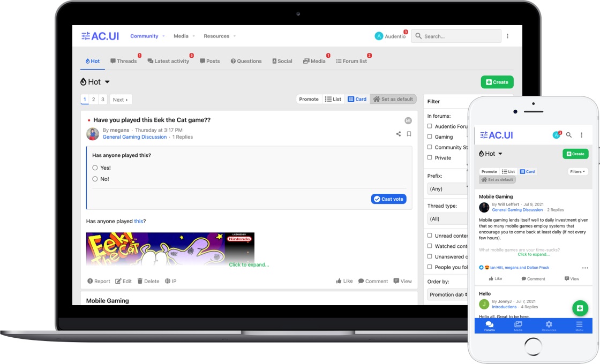Screen dimensions: 600x364
Task: Tap the search icon on phone header
Action: tap(569, 135)
